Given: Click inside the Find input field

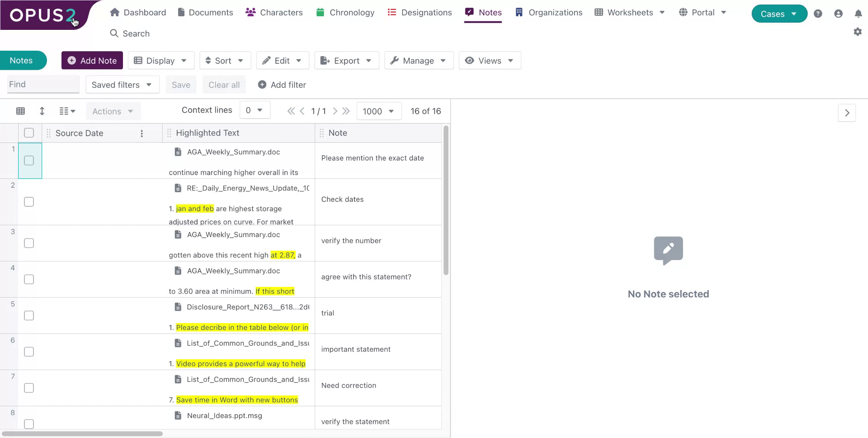Looking at the screenshot, I should (43, 84).
